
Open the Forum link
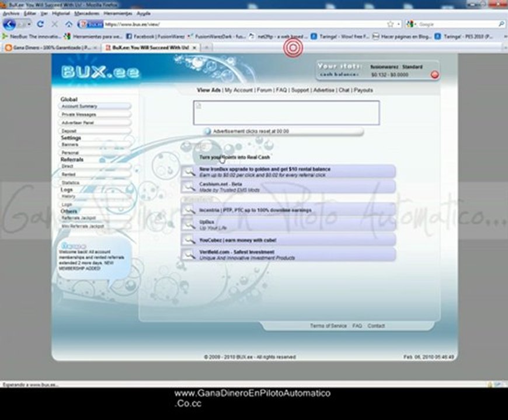point(265,90)
